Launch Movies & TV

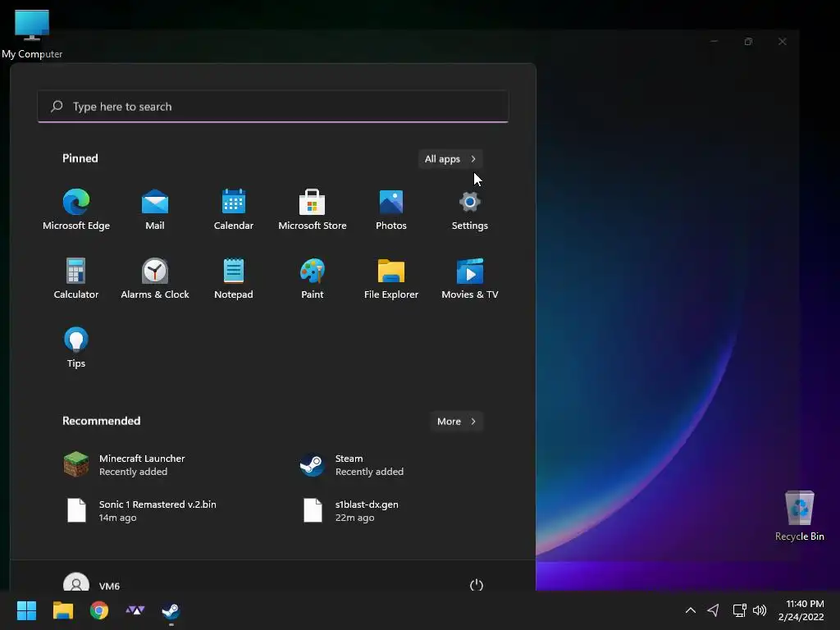pyautogui.click(x=470, y=278)
